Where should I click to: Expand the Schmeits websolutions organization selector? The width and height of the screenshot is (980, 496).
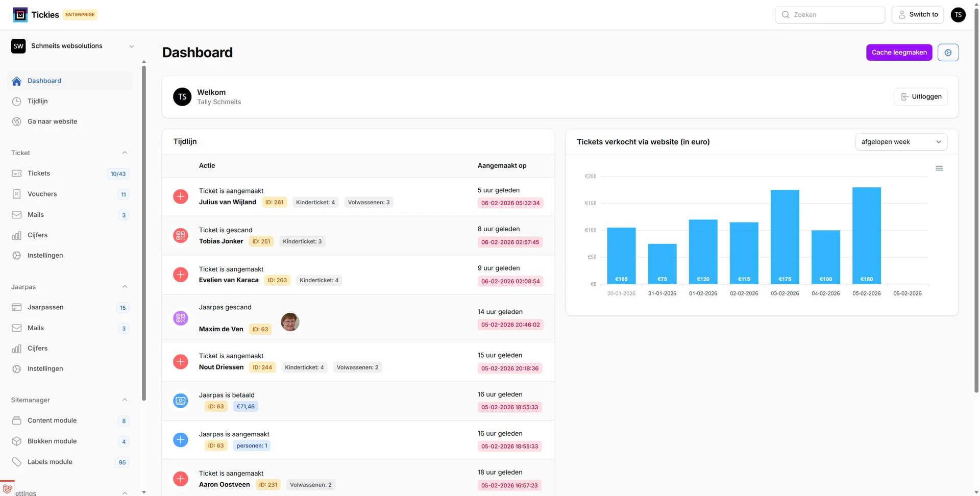coord(132,46)
